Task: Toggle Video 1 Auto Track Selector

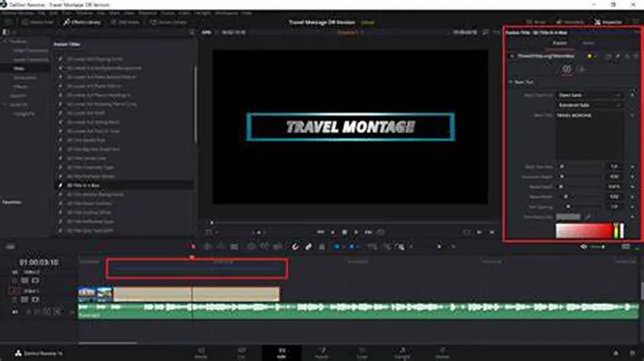Action: (x=25, y=300)
